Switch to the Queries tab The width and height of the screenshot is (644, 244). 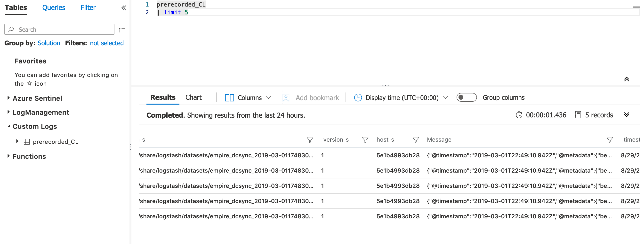pyautogui.click(x=54, y=8)
